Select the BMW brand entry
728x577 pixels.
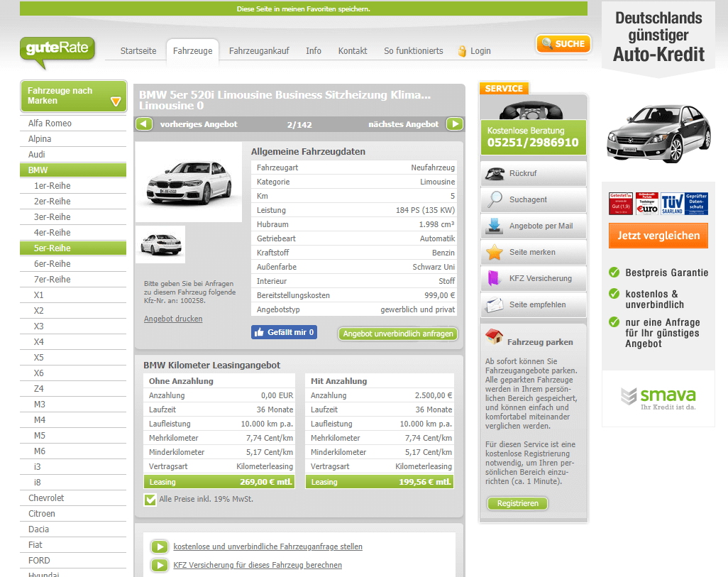pyautogui.click(x=73, y=170)
